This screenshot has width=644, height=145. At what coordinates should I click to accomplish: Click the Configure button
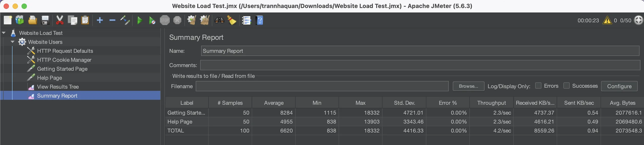click(x=619, y=86)
